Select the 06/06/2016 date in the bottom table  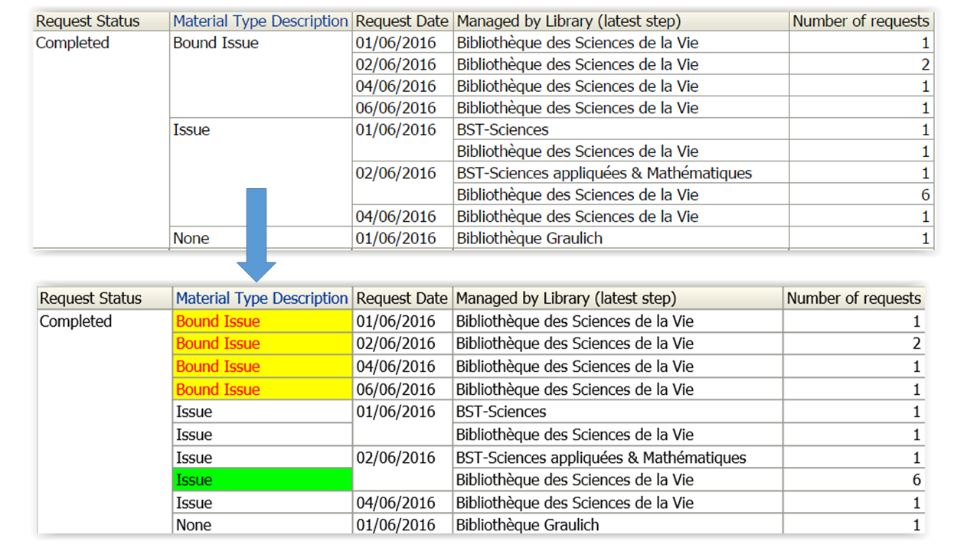[402, 389]
